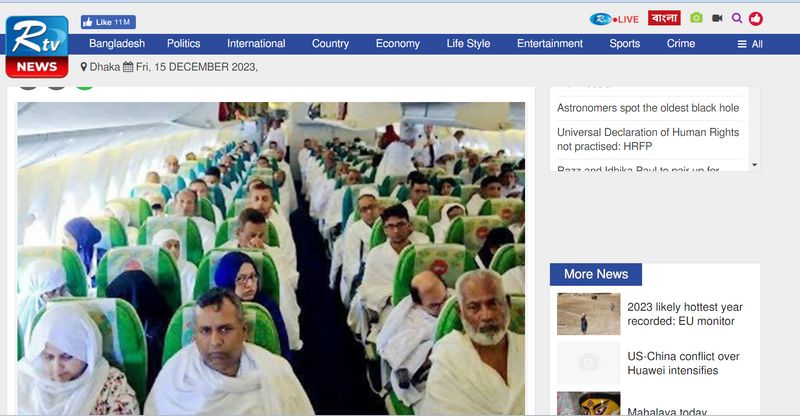Screen dimensions: 800x416
Task: Open US-China conflict over Huawei intensifies
Action: tap(683, 363)
